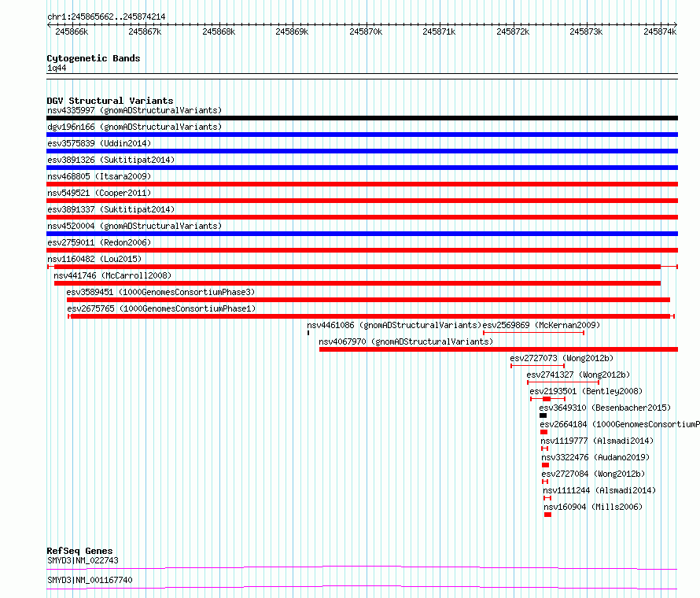The width and height of the screenshot is (700, 598).
Task: Click the RefSeq Genes track heading
Action: coord(80,551)
